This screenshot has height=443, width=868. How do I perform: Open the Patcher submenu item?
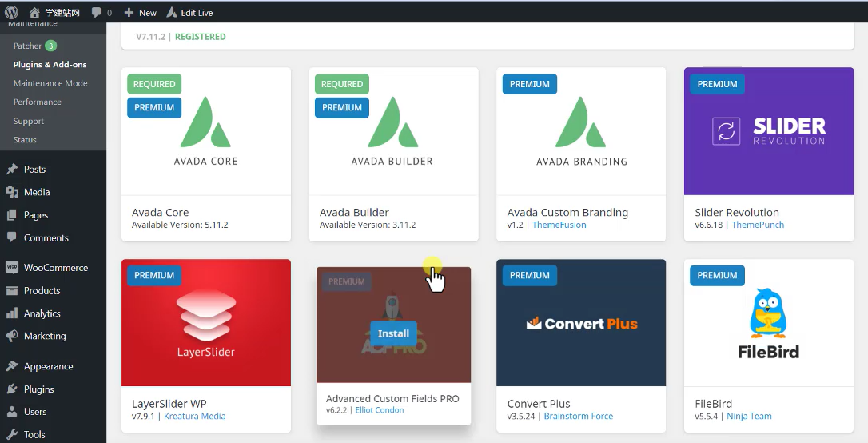click(27, 46)
